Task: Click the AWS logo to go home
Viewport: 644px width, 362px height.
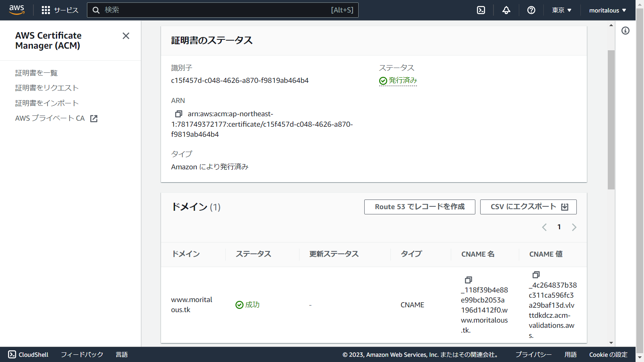Action: 17,10
